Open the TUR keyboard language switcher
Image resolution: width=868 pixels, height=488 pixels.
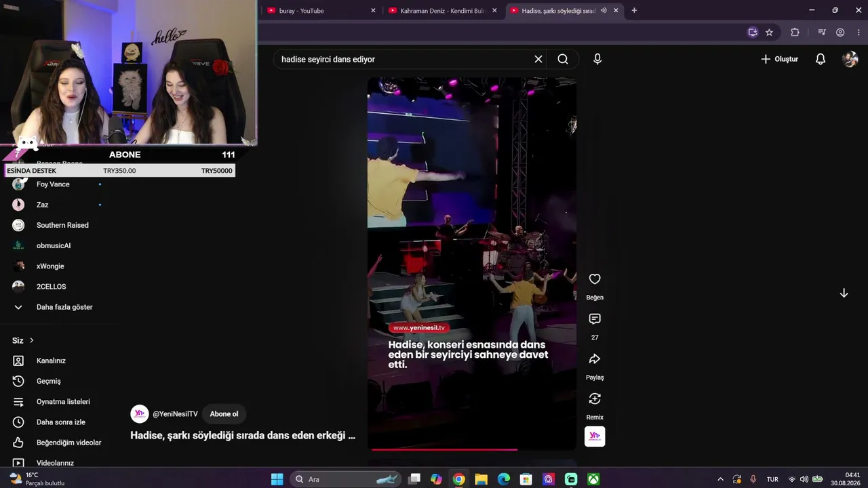pos(772,479)
